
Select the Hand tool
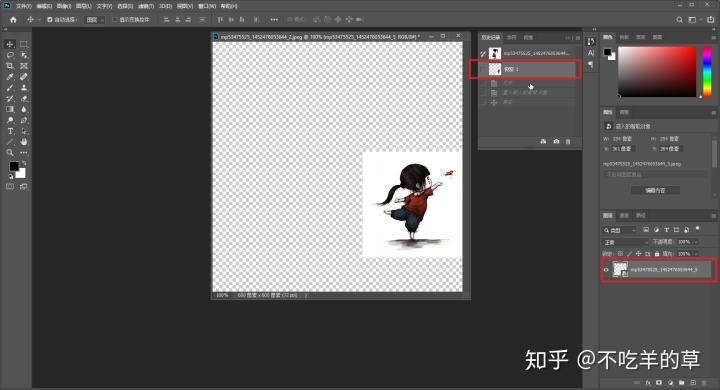24,142
